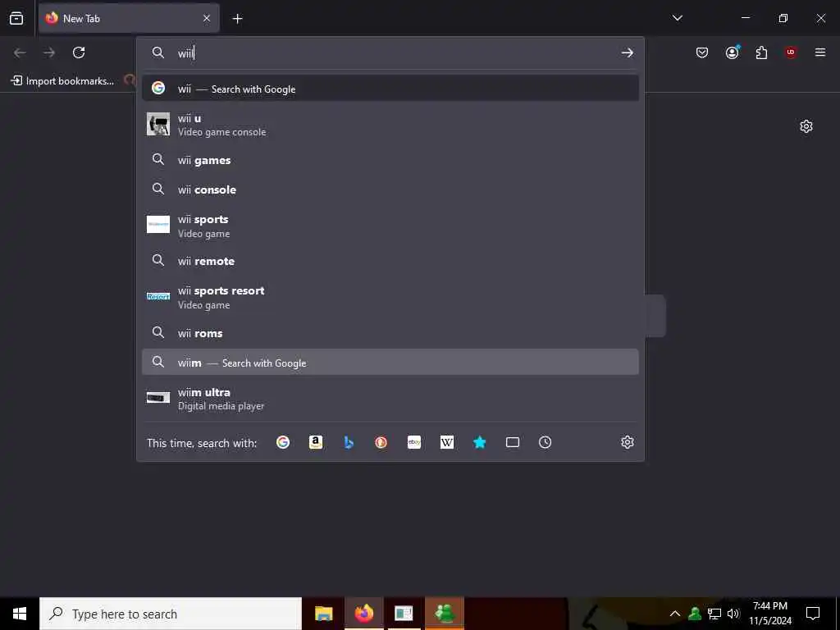
Task: Click the wii u thumbnail image
Action: (x=158, y=125)
